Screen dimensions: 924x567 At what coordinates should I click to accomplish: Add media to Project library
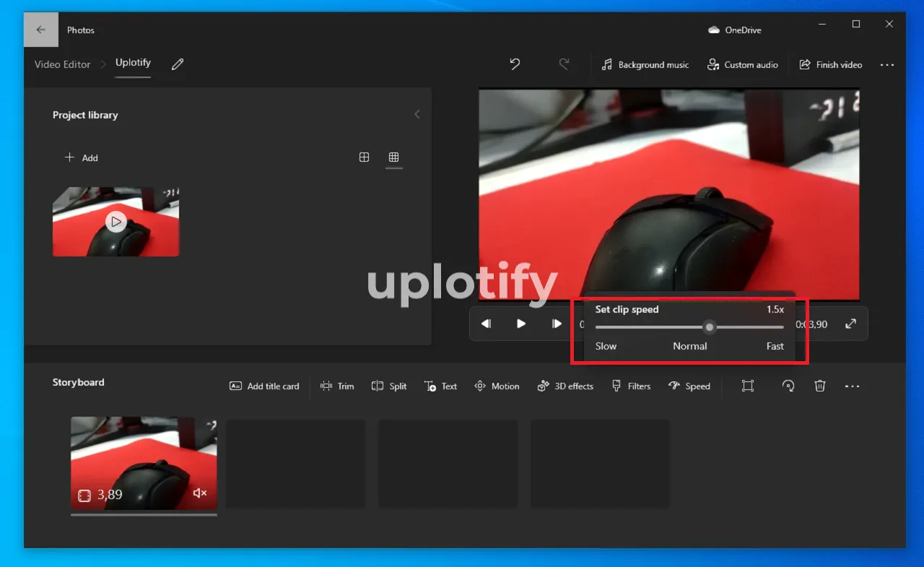[x=82, y=157]
